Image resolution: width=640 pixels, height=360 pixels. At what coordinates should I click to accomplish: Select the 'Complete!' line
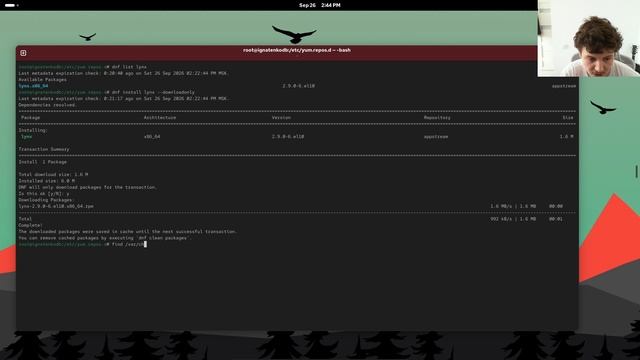(x=30, y=225)
